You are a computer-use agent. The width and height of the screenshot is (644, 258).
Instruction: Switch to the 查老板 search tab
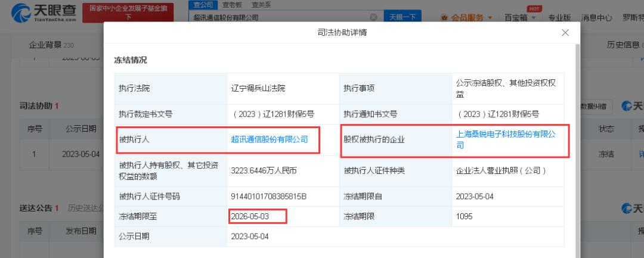point(232,5)
